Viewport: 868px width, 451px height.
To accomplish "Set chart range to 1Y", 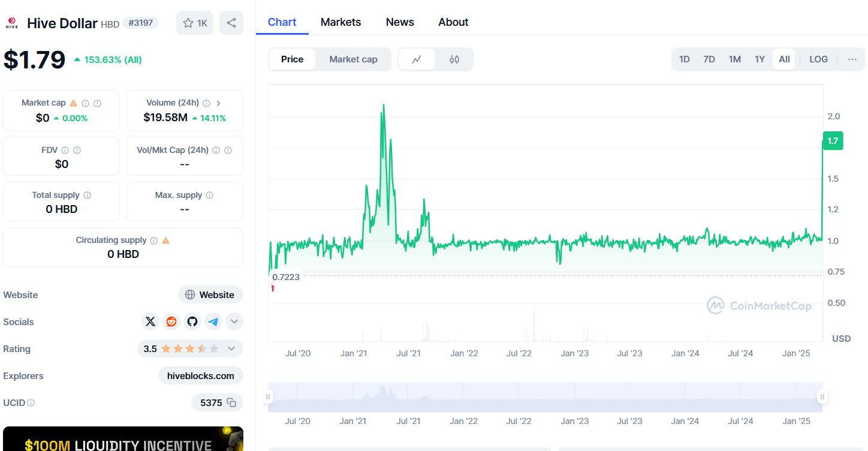I will (759, 59).
